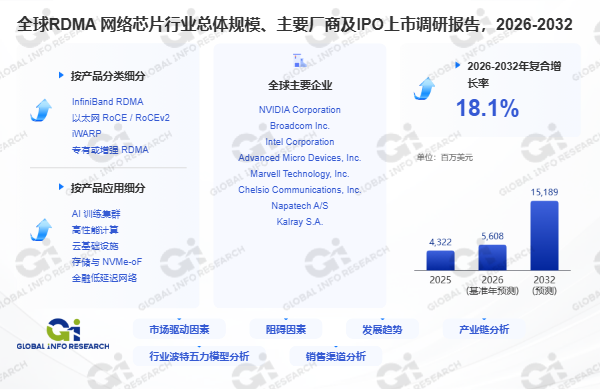Viewport: 600px width, 390px height.
Task: Click Napatech A/S in company list
Action: (300, 206)
